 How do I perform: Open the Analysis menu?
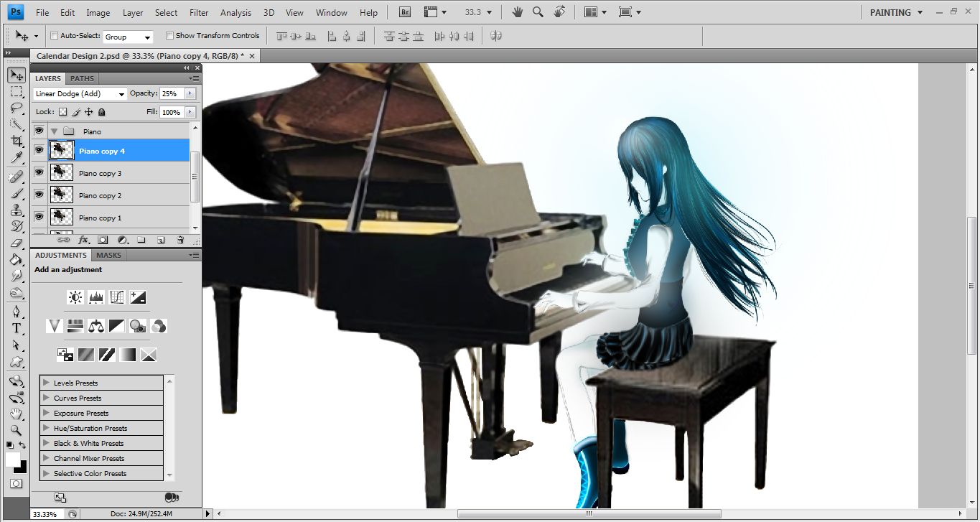pos(235,12)
